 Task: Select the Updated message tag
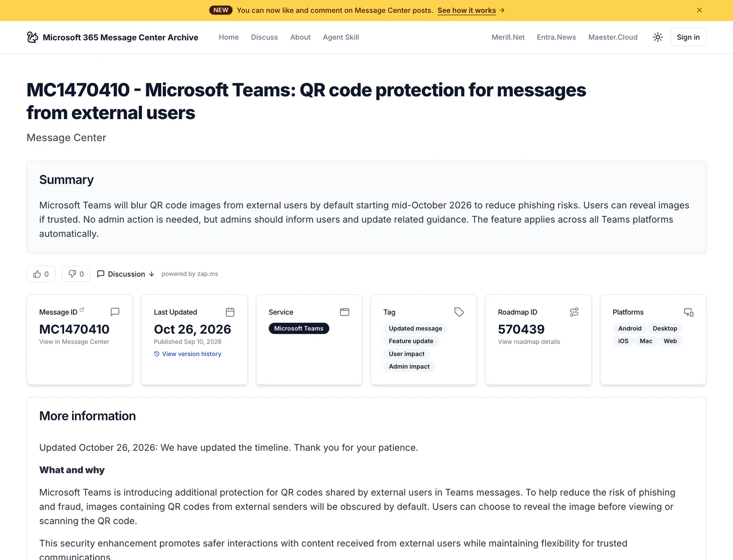(x=416, y=329)
